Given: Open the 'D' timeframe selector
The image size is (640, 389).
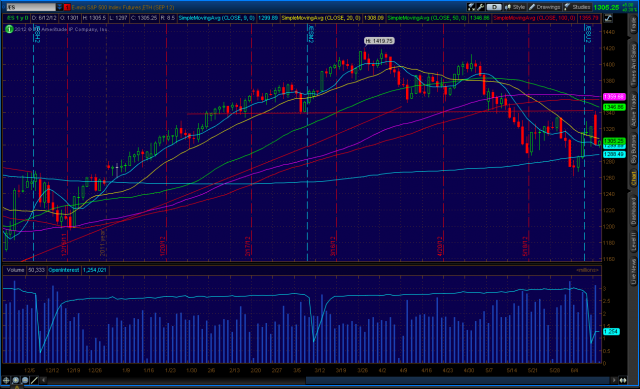Looking at the screenshot, I should pos(494,7).
